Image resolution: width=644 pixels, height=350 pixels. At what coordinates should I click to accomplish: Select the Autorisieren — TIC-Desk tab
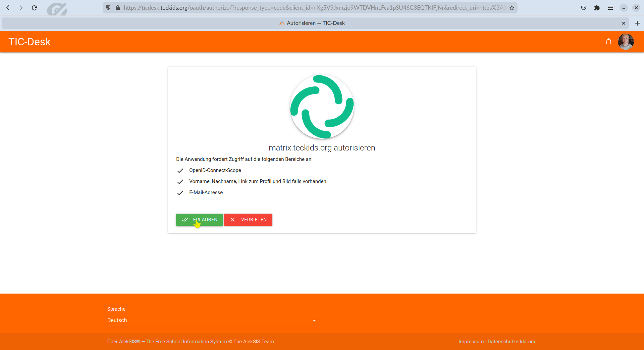315,23
